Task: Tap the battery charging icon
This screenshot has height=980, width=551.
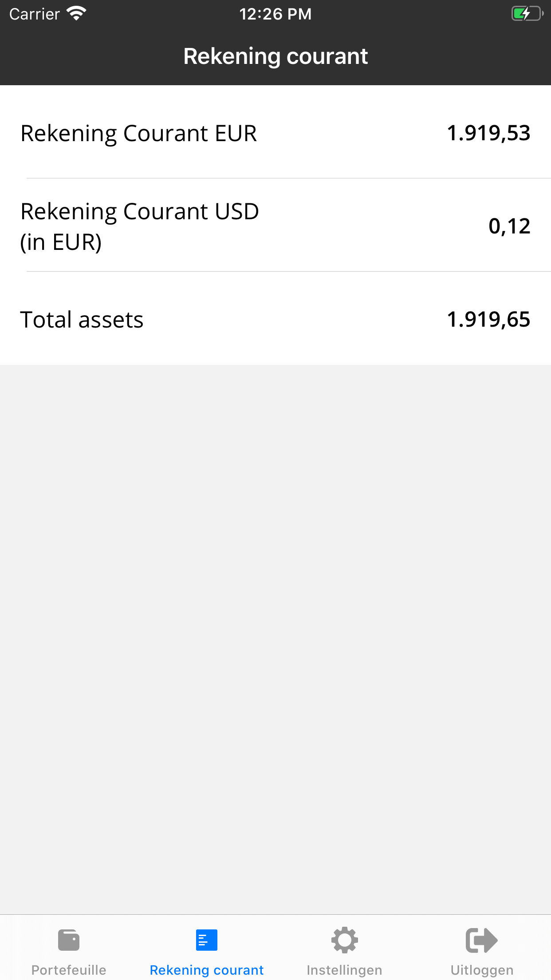Action: 527,14
